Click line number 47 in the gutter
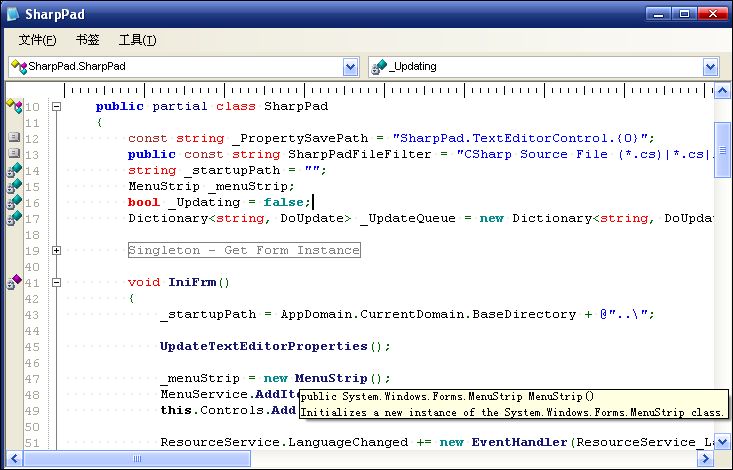The width and height of the screenshot is (733, 470). coord(32,379)
